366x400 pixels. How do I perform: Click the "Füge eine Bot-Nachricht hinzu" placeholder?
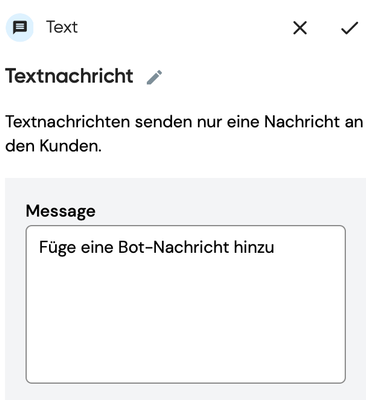(157, 247)
